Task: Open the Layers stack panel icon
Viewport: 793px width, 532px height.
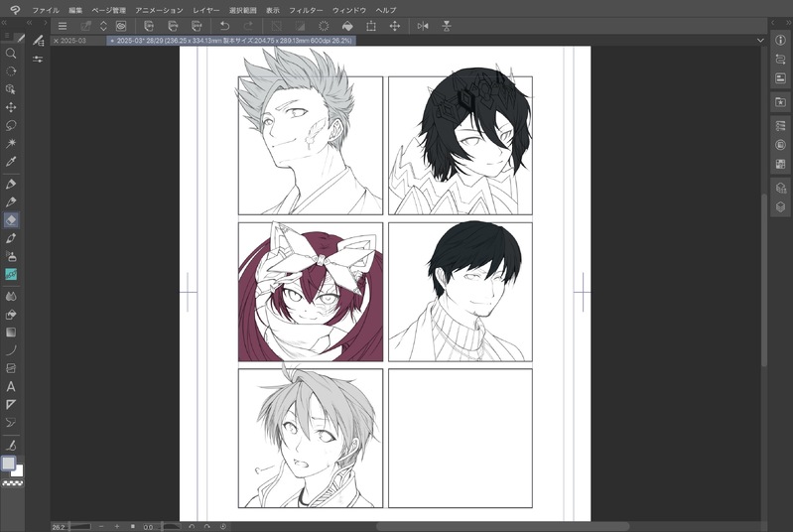Action: [780, 206]
